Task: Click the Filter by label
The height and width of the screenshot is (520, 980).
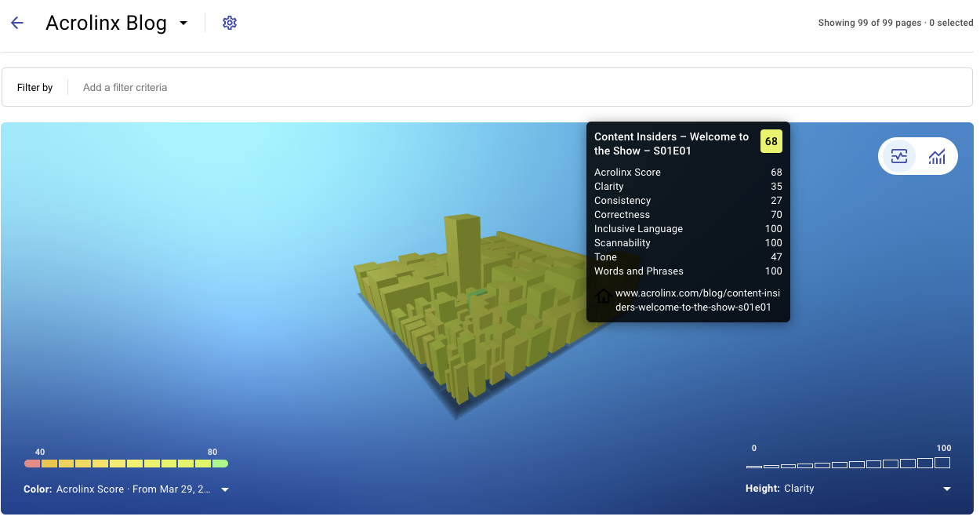Action: 34,88
